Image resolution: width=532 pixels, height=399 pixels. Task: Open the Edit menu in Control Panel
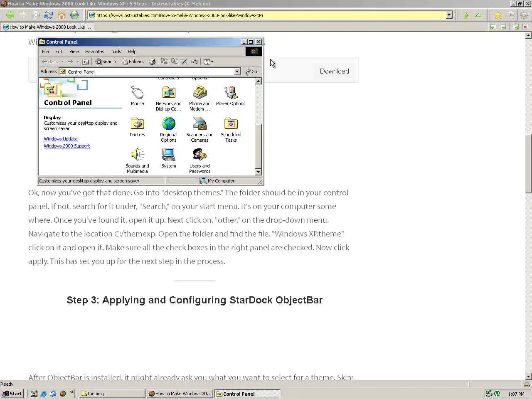pos(59,52)
